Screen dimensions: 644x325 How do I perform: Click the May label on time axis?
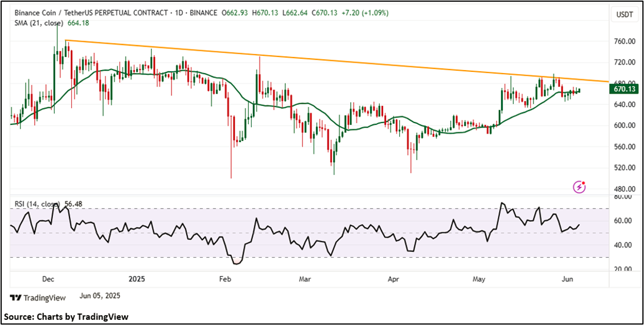(x=479, y=279)
